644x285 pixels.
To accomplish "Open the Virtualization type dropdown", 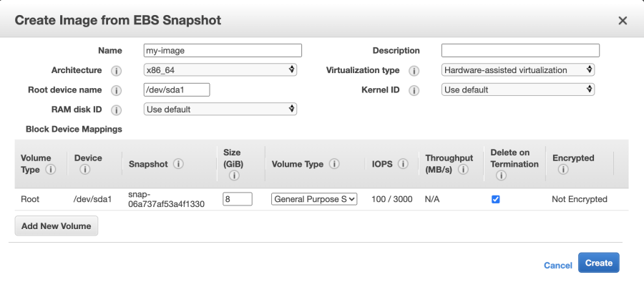I will [518, 70].
